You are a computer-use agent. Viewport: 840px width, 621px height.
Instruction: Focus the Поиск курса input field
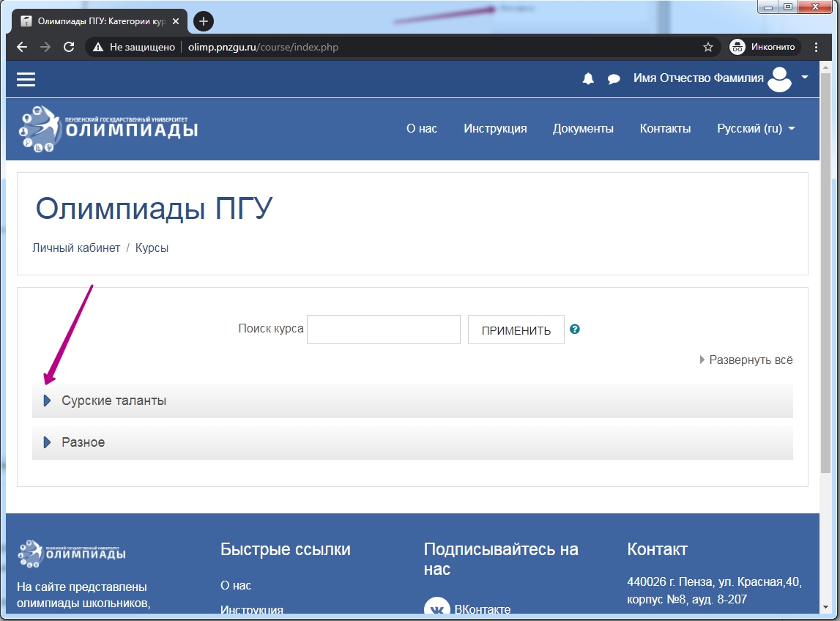[x=384, y=330]
